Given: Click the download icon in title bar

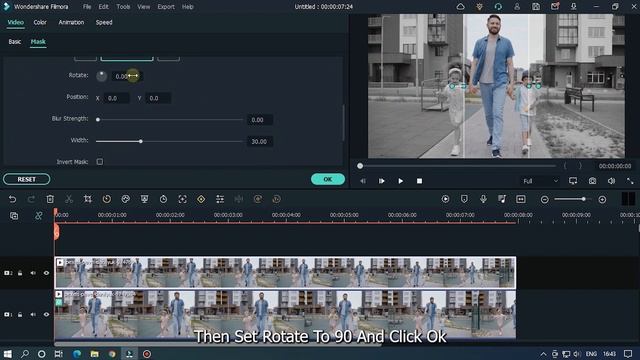Looking at the screenshot, I should (573, 7).
